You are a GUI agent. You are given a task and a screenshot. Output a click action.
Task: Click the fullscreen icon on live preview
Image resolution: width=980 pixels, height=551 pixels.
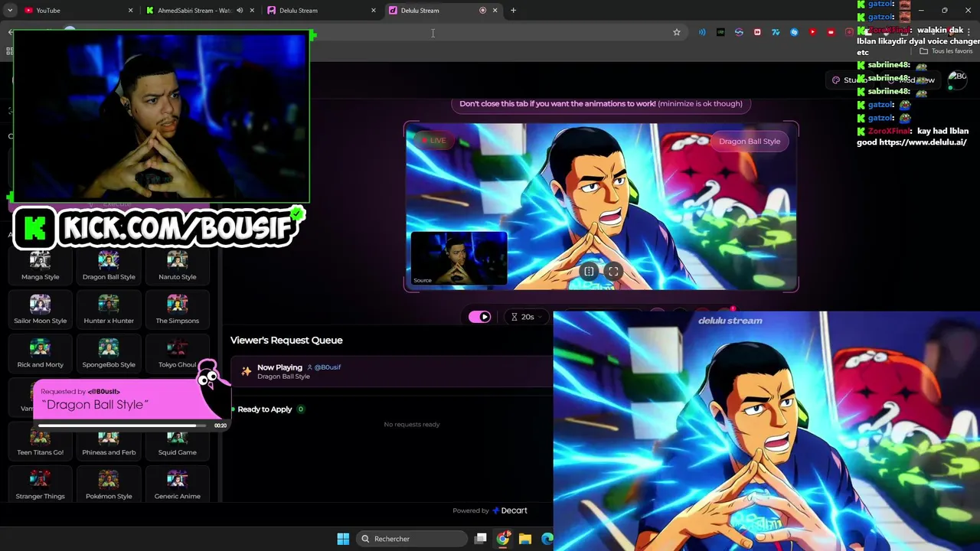pyautogui.click(x=613, y=271)
